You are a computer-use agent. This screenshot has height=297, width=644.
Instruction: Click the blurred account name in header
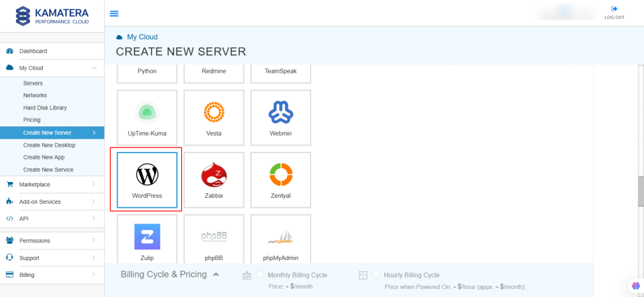[566, 13]
